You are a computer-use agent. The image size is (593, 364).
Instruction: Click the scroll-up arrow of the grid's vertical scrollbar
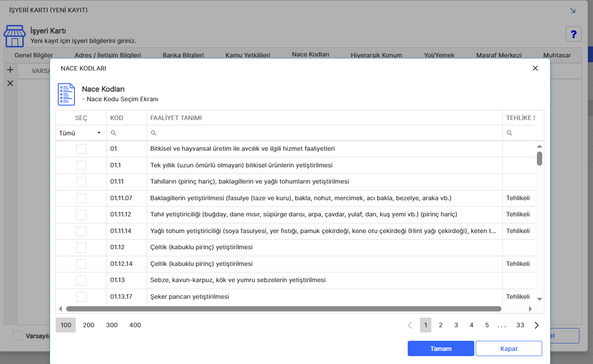540,146
